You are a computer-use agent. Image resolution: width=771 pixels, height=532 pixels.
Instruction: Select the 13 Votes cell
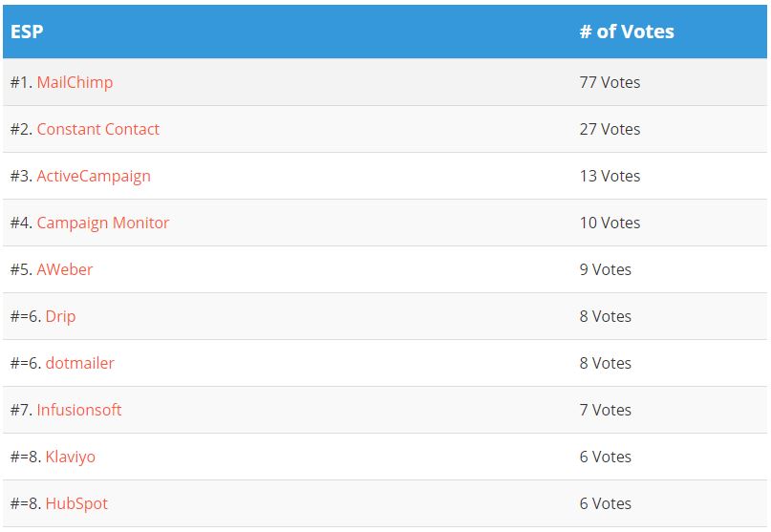[x=610, y=176]
